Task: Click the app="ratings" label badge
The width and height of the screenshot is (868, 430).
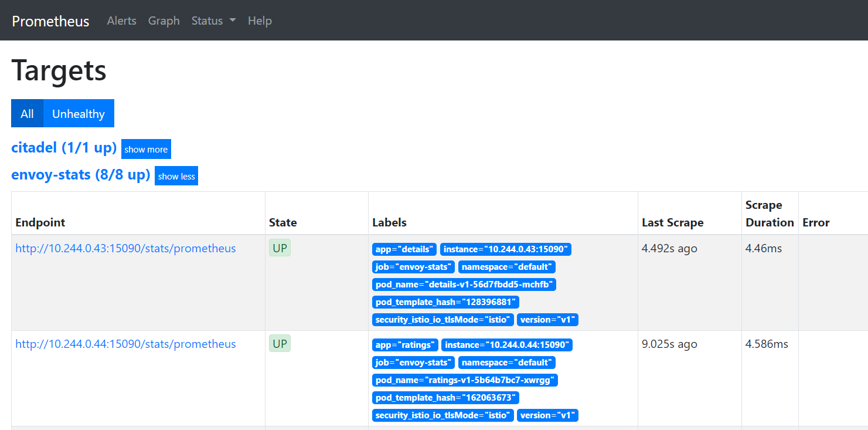Action: point(404,345)
